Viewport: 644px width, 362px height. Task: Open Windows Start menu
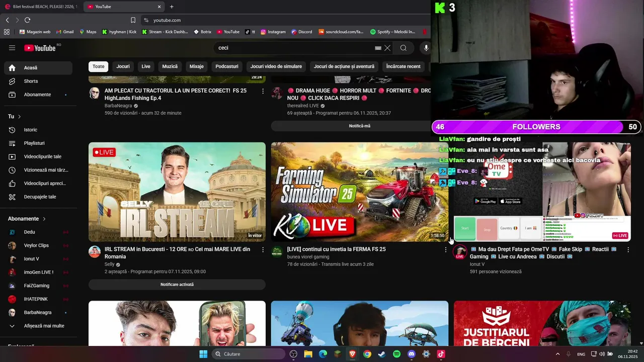pyautogui.click(x=203, y=354)
